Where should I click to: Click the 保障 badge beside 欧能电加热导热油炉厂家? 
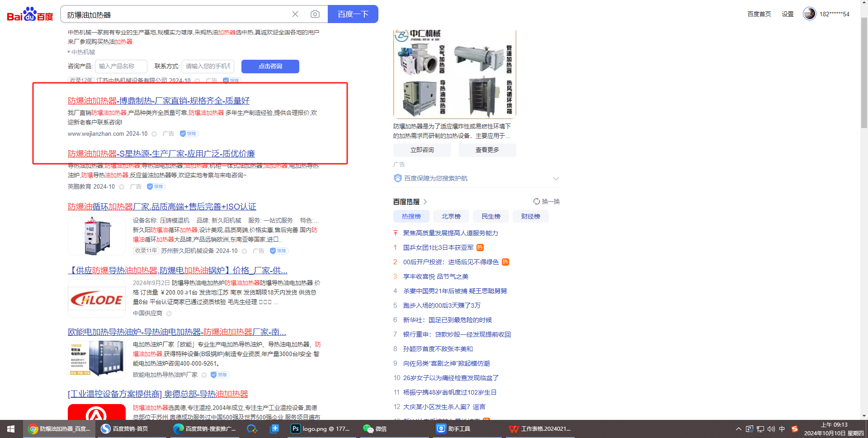pyautogui.click(x=220, y=375)
